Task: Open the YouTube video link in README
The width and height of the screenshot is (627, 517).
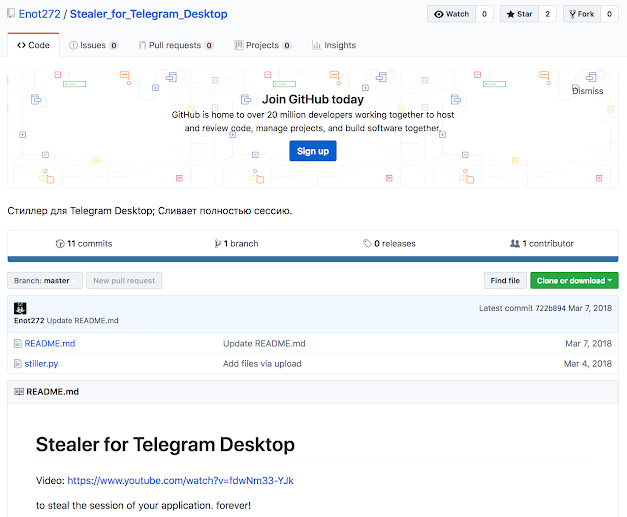Action: [180, 481]
